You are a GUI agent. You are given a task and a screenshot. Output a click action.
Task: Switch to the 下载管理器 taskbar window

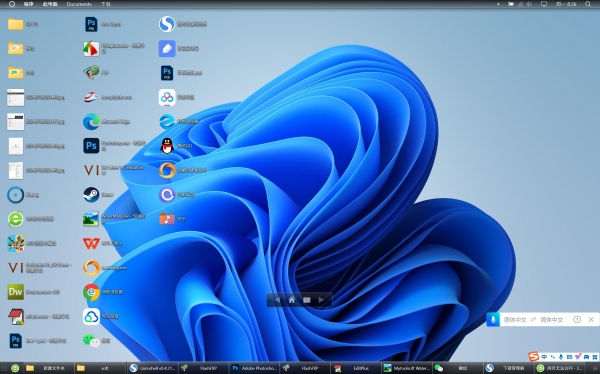pyautogui.click(x=509, y=368)
